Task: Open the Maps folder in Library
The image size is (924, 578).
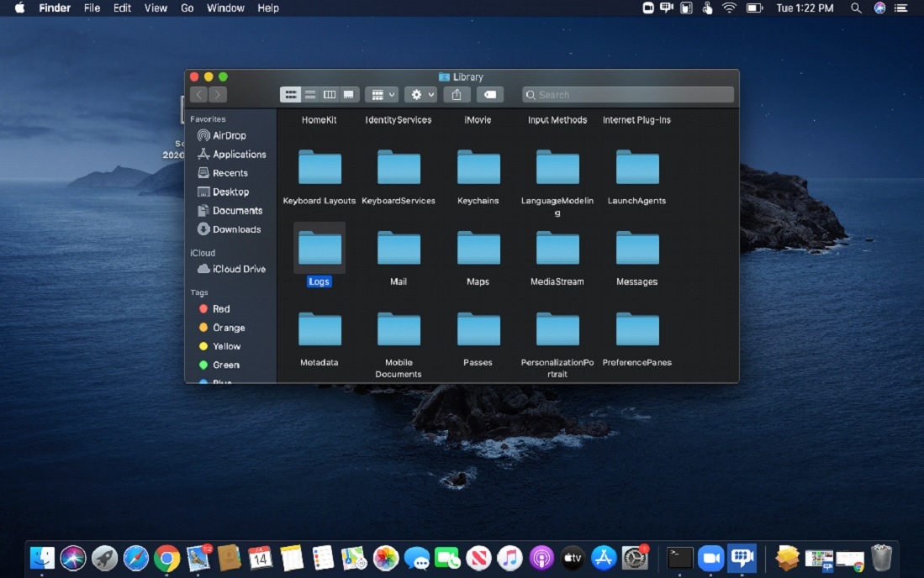Action: tap(478, 249)
